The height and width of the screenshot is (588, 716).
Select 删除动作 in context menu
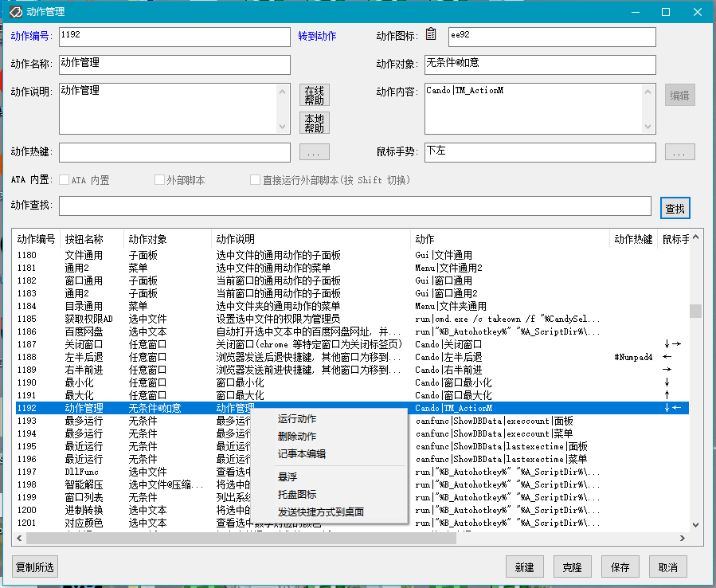point(297,437)
